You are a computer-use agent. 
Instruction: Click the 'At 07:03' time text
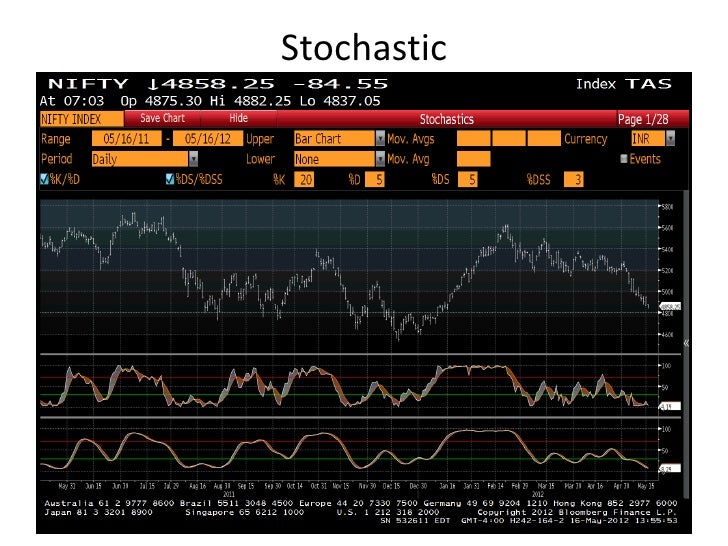point(72,101)
